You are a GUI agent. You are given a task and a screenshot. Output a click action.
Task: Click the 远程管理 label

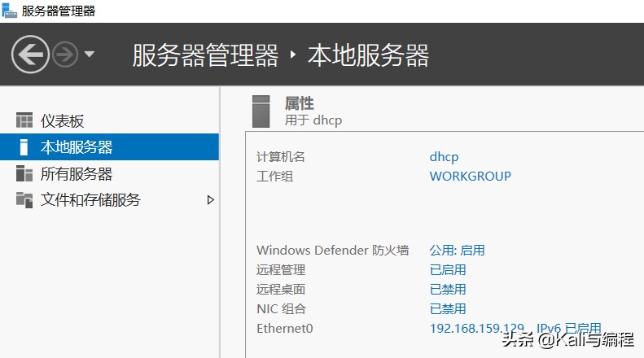[281, 270]
